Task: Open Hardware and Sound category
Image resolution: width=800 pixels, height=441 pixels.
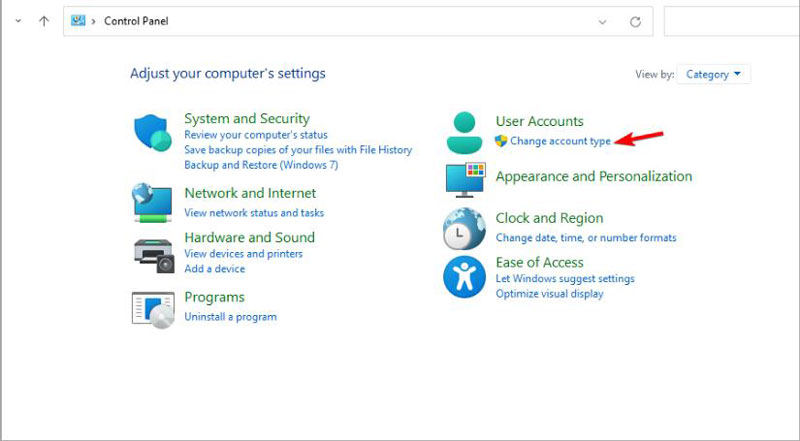Action: coord(249,237)
